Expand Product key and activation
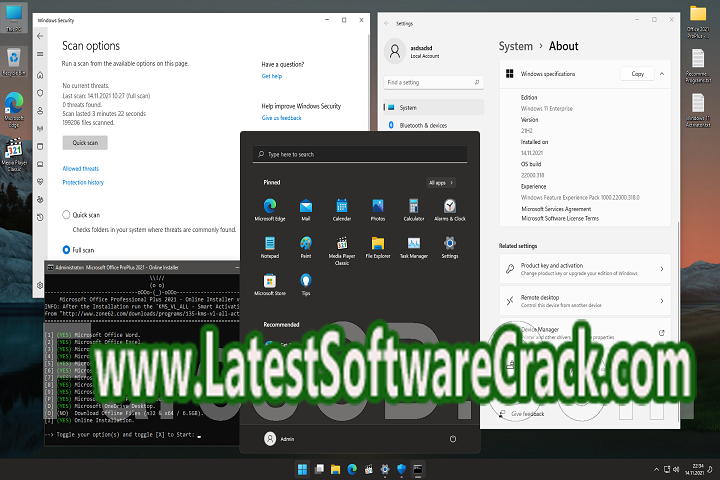Viewport: 720px width, 480px height. (x=662, y=269)
